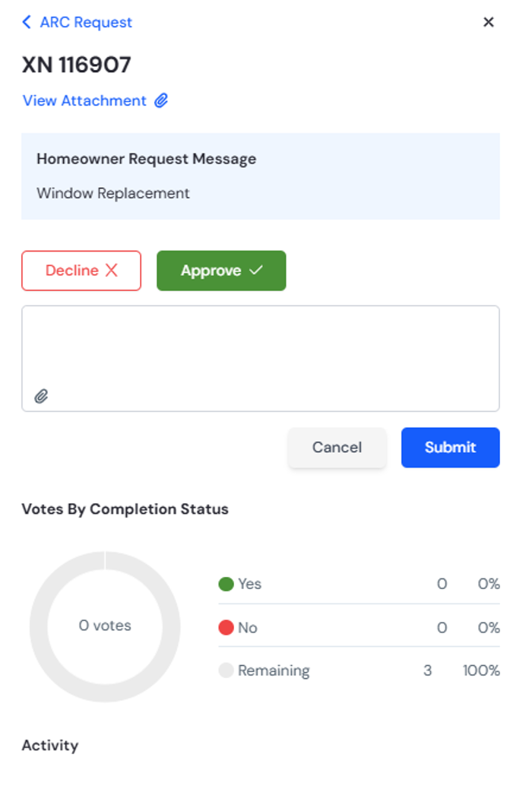Attach a file using the comment box paperclip
This screenshot has height=805, width=532.
point(41,396)
